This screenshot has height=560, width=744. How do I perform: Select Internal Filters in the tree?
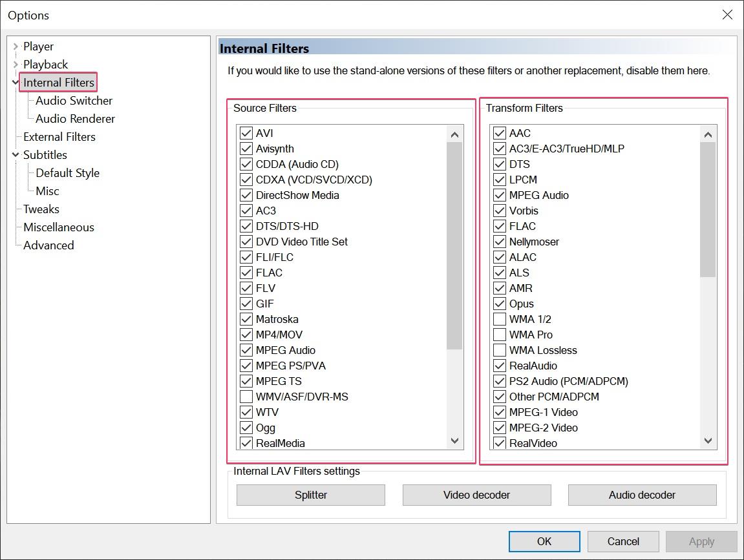(59, 83)
